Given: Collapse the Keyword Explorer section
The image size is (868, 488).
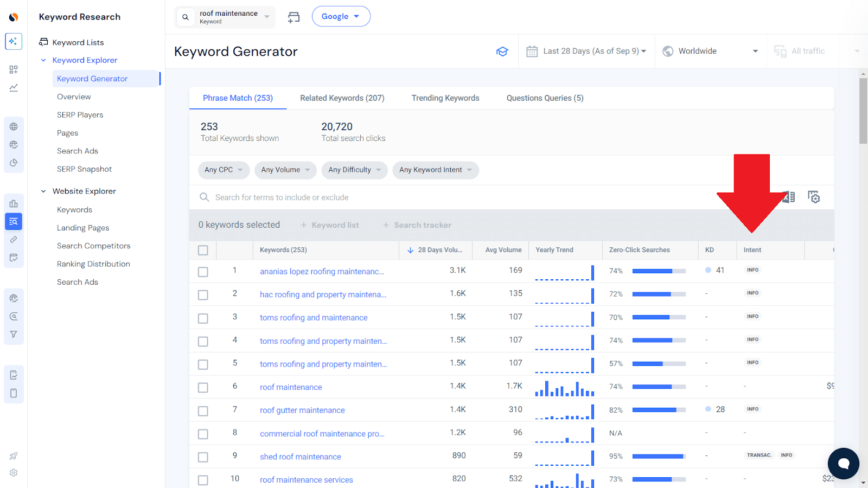Looking at the screenshot, I should (43, 60).
